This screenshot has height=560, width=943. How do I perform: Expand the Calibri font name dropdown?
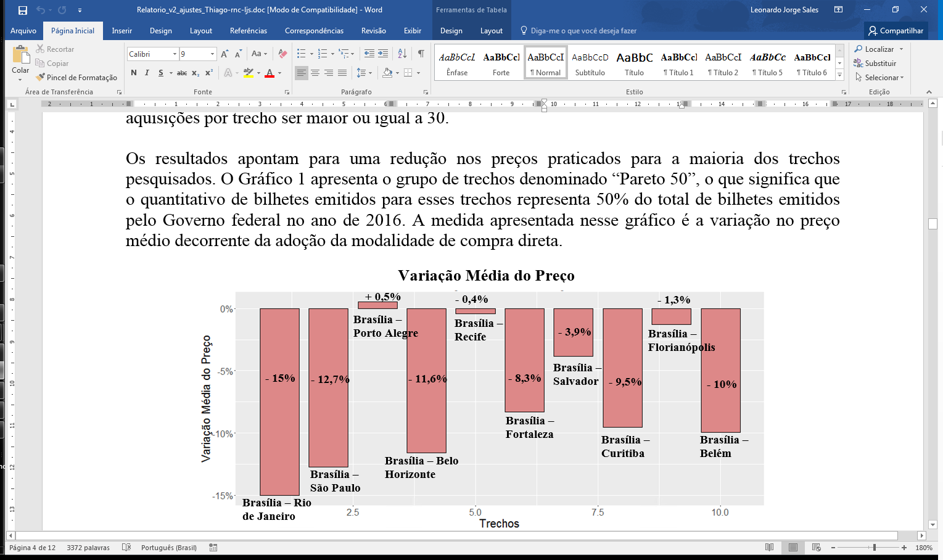pos(175,54)
